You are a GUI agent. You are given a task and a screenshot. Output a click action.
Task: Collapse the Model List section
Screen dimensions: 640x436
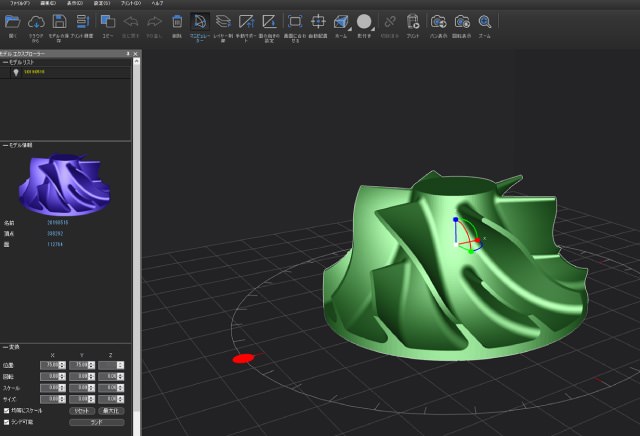pos(5,62)
